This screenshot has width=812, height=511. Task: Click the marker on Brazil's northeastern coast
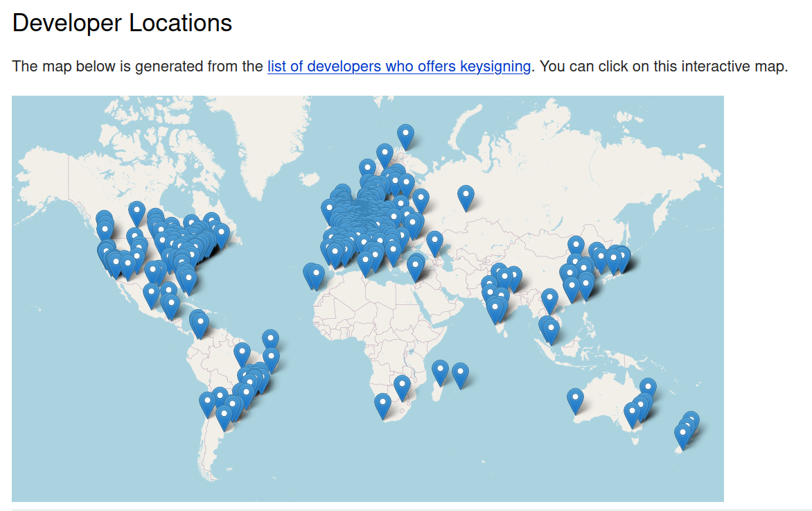270,340
